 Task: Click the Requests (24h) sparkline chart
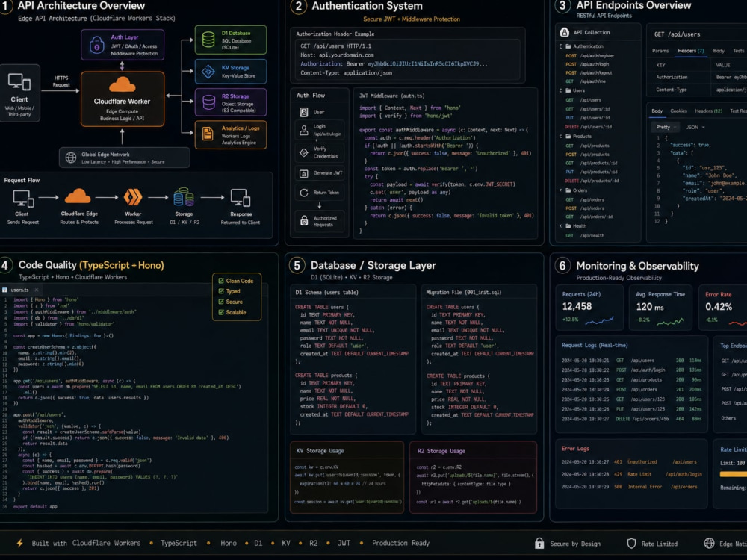(599, 320)
